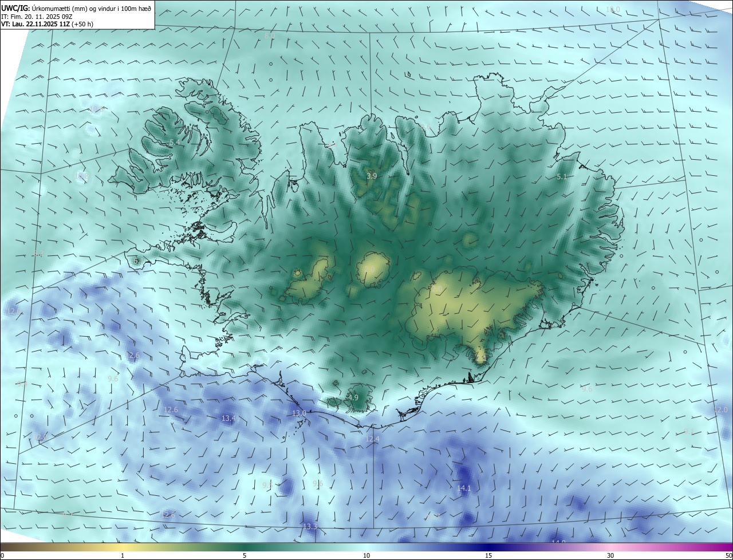Click the 3.9 value on the map
Viewport: 733px width, 560px height.
click(x=372, y=176)
